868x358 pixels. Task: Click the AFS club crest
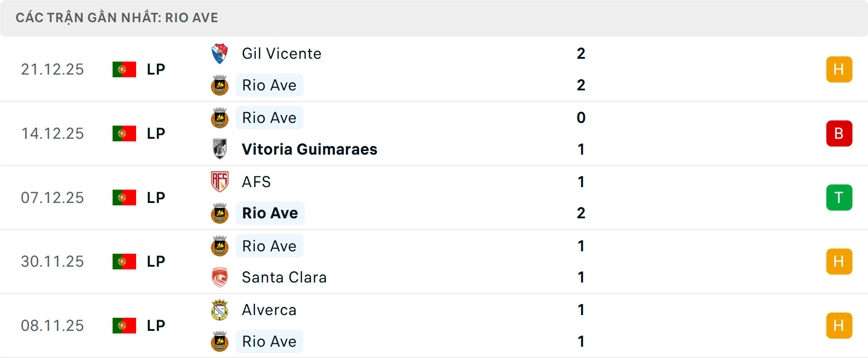tap(220, 182)
